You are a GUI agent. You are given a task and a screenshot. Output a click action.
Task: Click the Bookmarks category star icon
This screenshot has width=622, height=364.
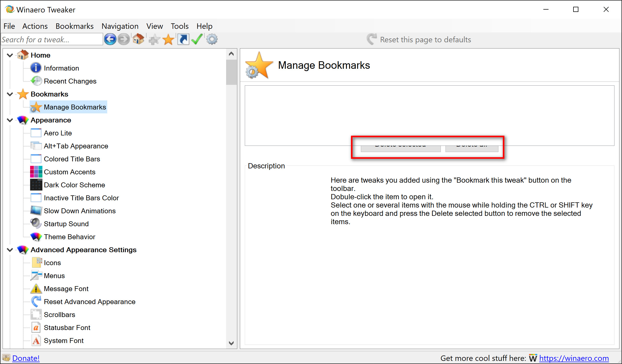pos(23,94)
